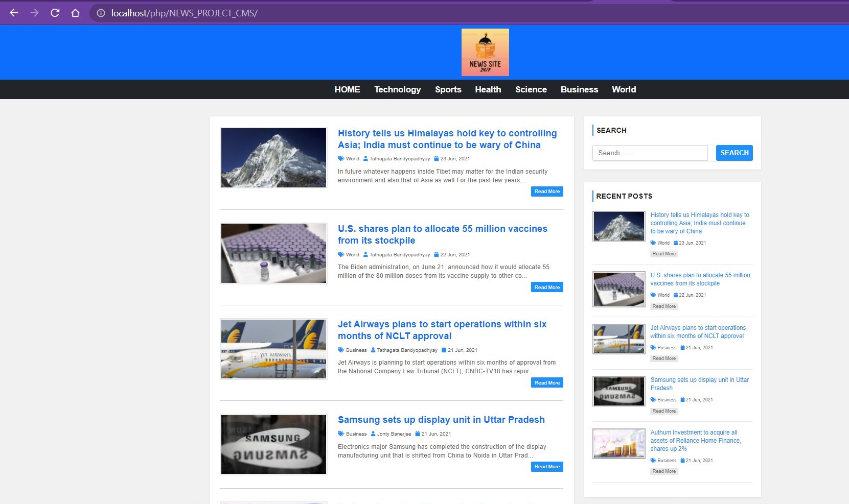The width and height of the screenshot is (849, 504).
Task: Click tag icon in Jet Airways main post
Action: click(x=341, y=350)
